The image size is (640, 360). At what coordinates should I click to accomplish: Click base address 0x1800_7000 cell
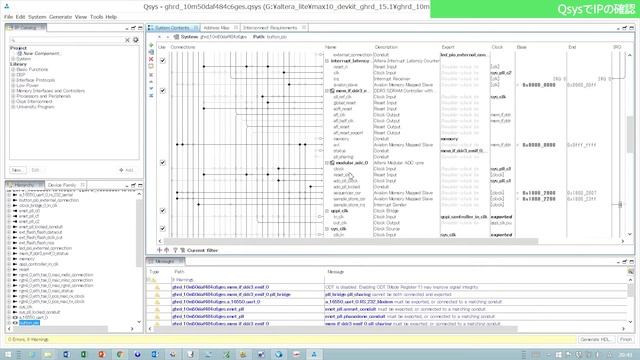click(x=539, y=193)
